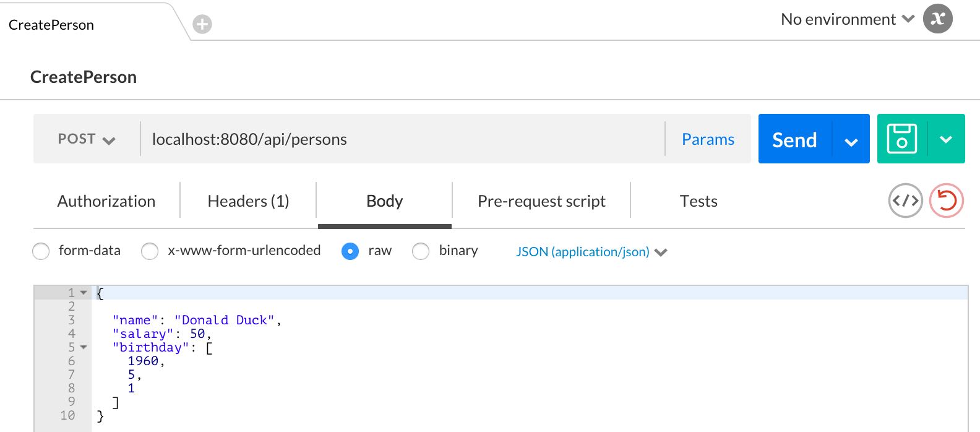The width and height of the screenshot is (980, 432).
Task: Open the Send button dropdown arrow
Action: [x=851, y=140]
